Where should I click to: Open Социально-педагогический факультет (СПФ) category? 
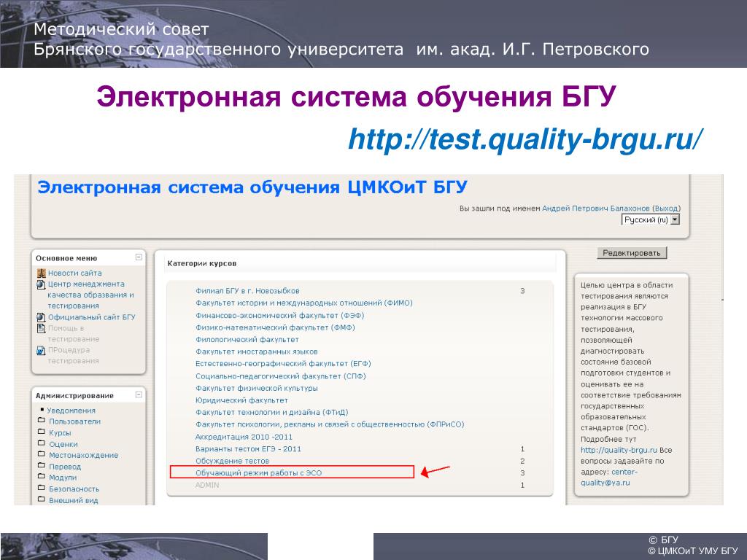pos(281,376)
